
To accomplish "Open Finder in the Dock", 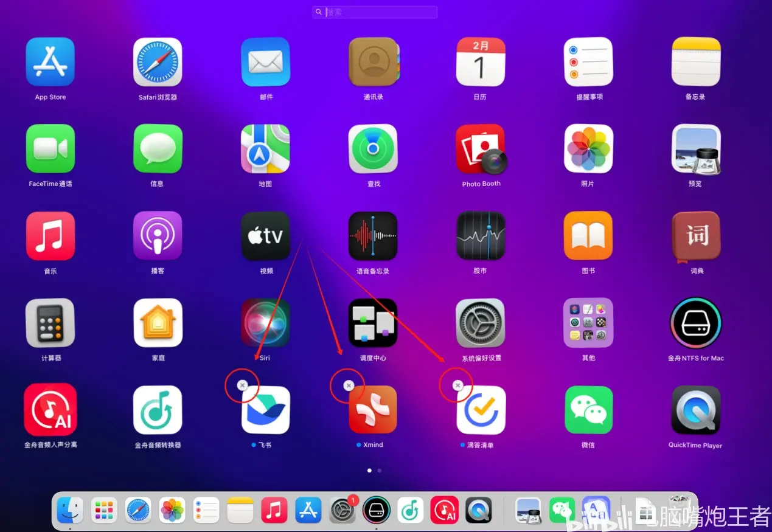I will pyautogui.click(x=70, y=510).
